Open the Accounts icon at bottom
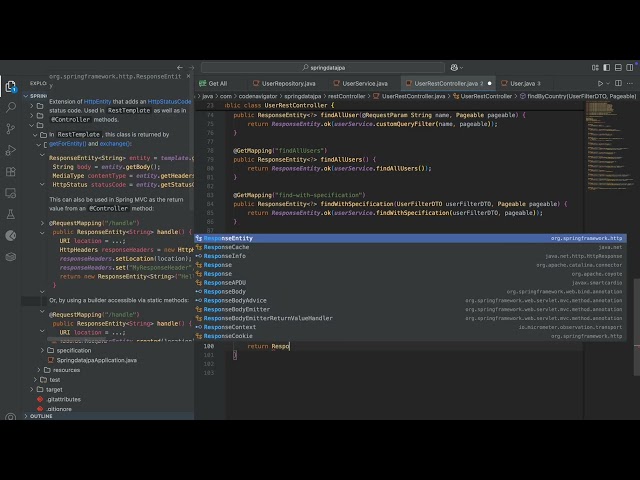640x480 pixels. (11, 417)
